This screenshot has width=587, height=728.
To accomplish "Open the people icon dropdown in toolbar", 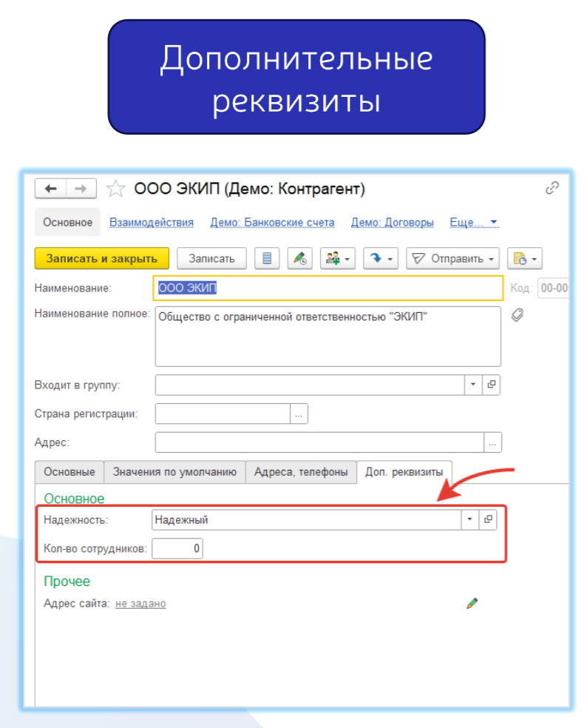I will [339, 258].
